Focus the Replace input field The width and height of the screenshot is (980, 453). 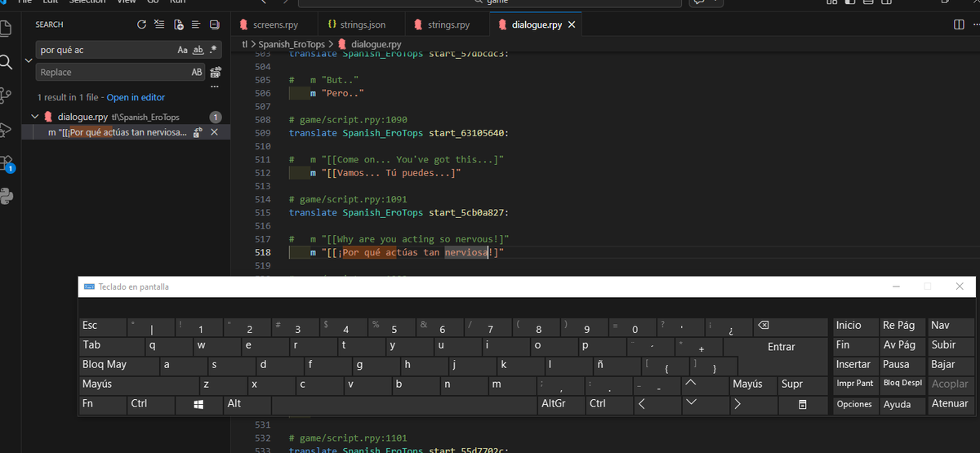click(112, 73)
